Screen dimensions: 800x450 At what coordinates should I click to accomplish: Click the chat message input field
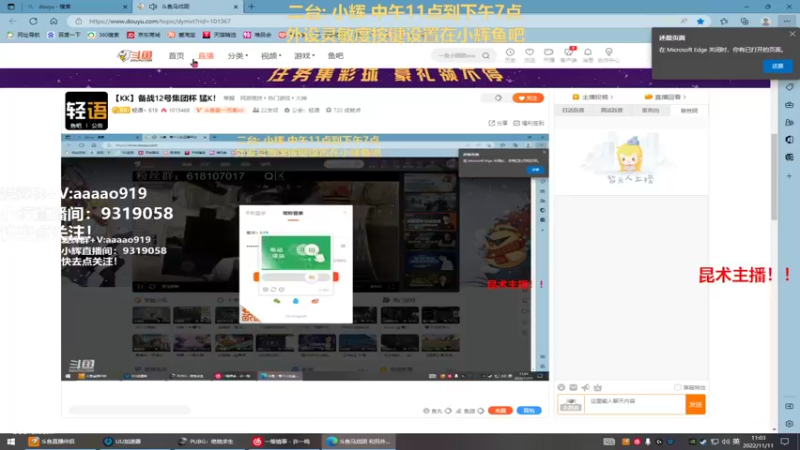(634, 404)
